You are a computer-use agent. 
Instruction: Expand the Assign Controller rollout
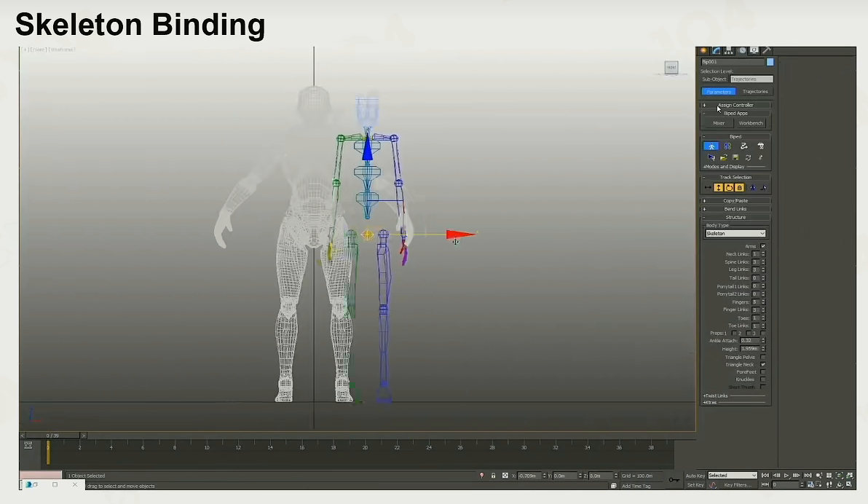click(735, 105)
